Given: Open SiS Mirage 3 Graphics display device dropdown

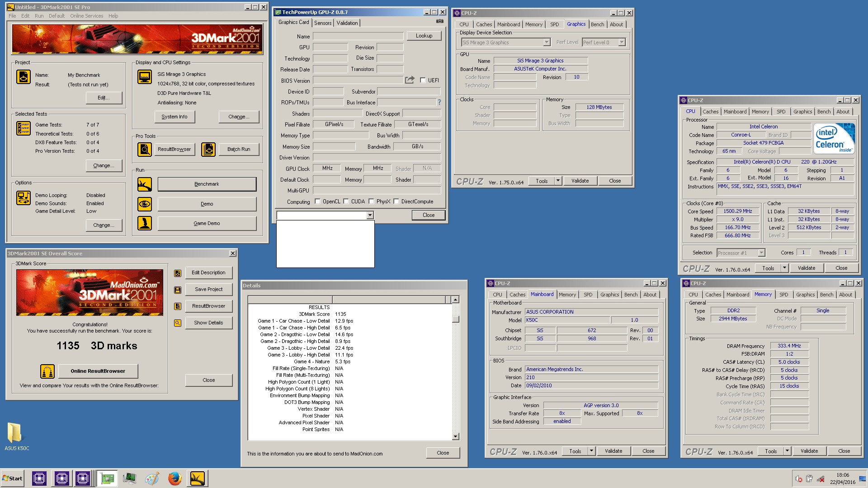Looking at the screenshot, I should pyautogui.click(x=547, y=42).
